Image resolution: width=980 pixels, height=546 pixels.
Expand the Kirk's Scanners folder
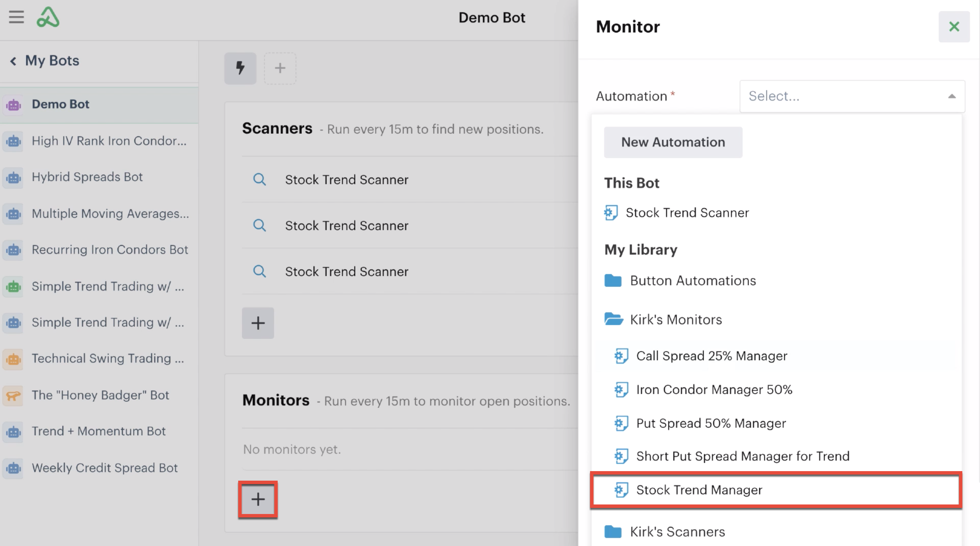click(665, 532)
